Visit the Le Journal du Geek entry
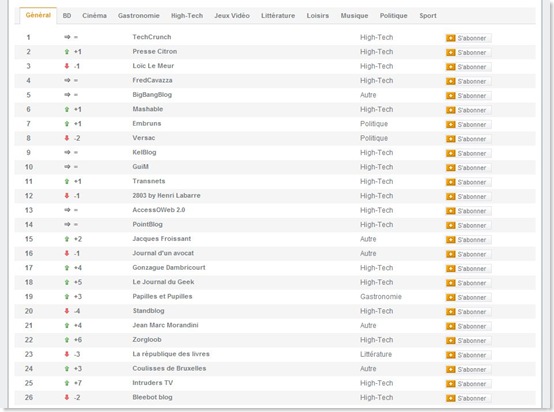Image resolution: width=554 pixels, height=412 pixels. pos(163,282)
